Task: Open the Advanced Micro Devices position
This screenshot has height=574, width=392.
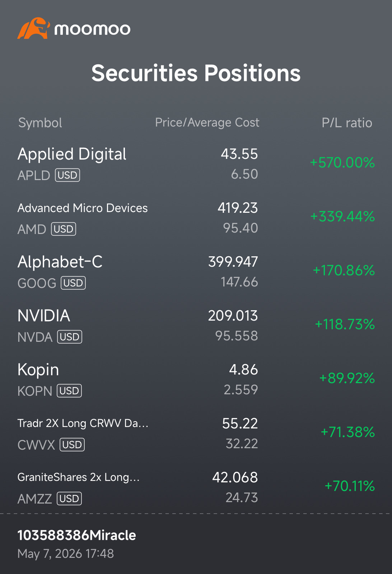Action: (196, 218)
